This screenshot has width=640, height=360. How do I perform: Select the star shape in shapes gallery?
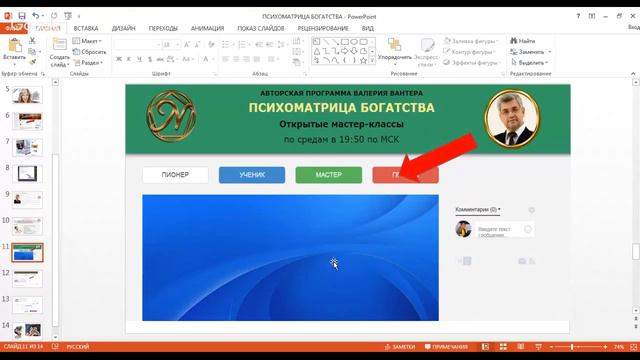363,60
